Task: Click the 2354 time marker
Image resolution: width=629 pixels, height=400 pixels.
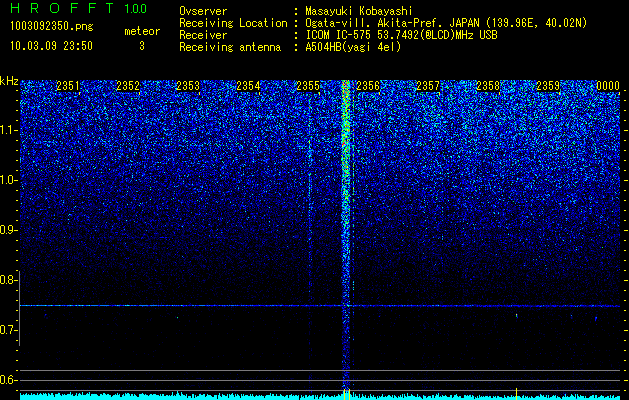Action: (x=248, y=86)
